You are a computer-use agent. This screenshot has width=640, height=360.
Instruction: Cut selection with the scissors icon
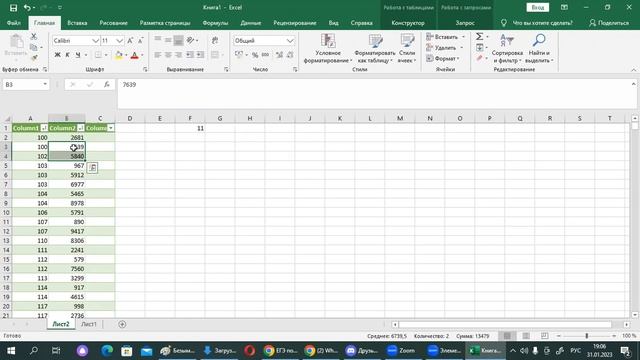click(34, 37)
